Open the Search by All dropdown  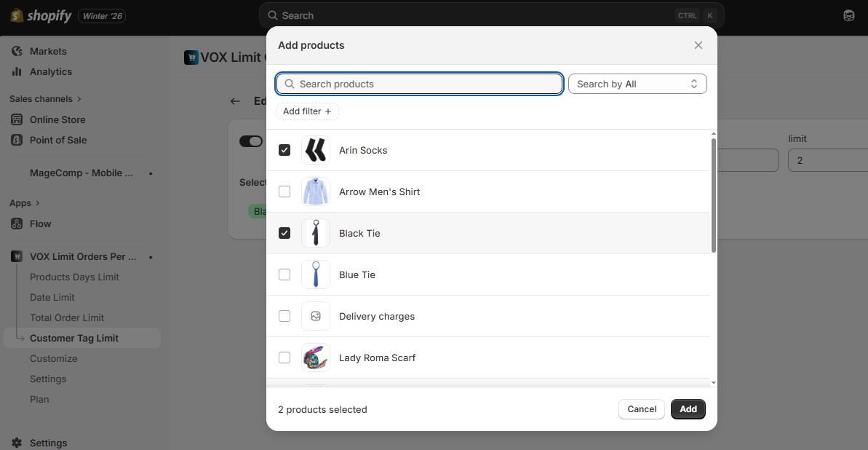click(x=637, y=84)
